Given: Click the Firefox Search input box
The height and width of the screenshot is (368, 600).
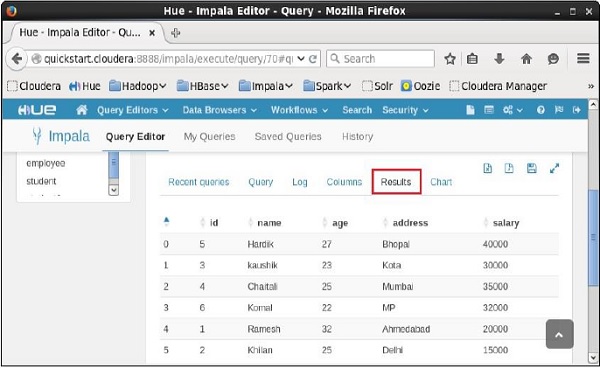Looking at the screenshot, I should click(380, 59).
